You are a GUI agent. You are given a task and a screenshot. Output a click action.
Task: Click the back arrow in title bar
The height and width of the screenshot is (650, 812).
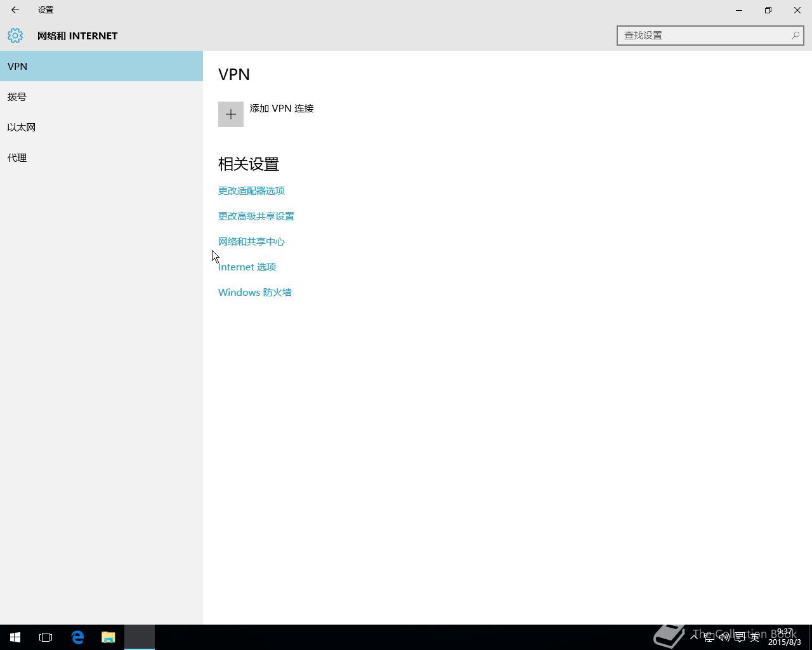[x=15, y=10]
